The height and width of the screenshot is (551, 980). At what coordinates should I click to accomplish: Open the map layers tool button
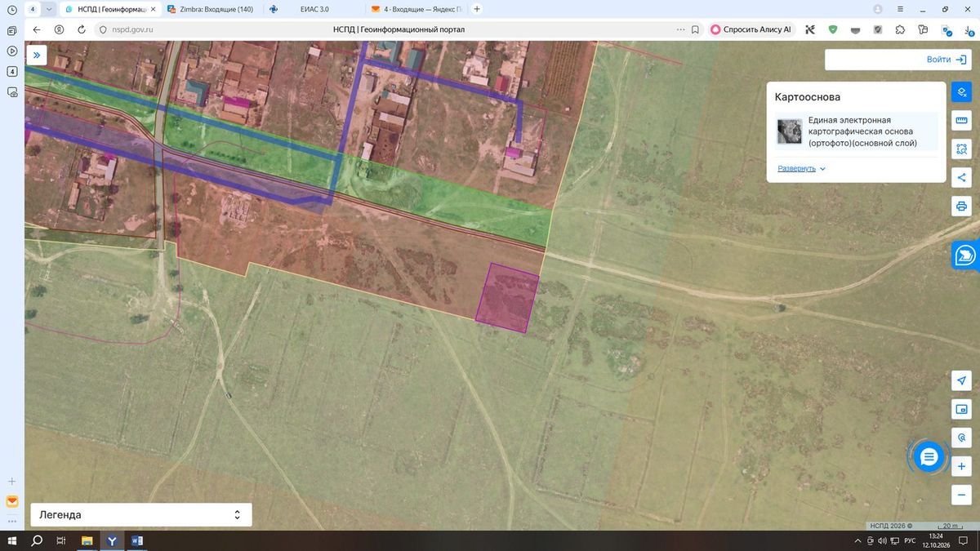[961, 92]
